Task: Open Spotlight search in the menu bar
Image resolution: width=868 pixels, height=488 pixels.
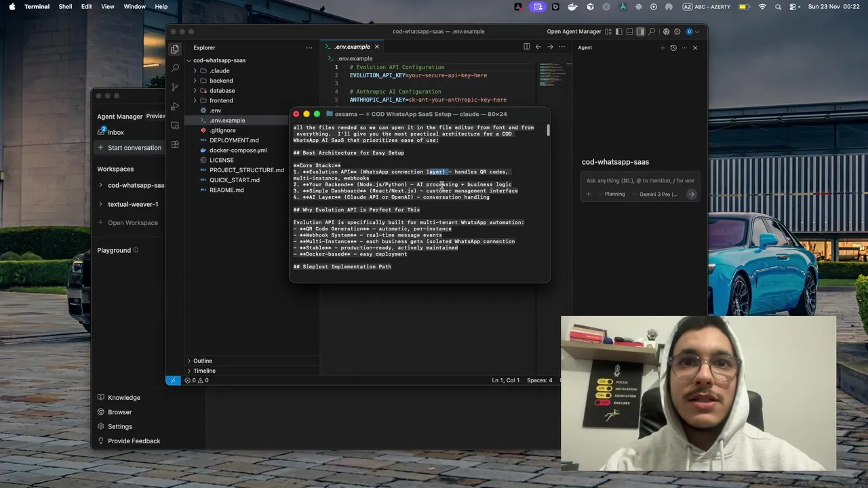Action: 778,7
